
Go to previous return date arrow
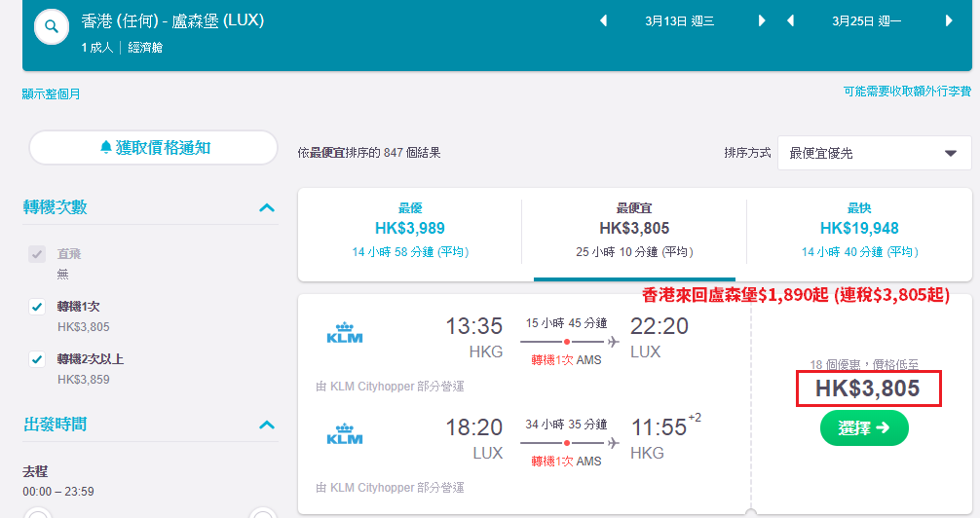tap(791, 20)
